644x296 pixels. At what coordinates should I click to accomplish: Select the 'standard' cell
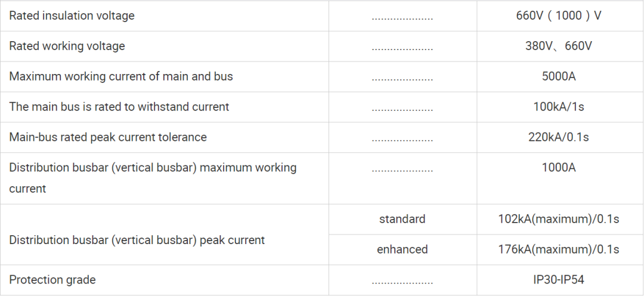pyautogui.click(x=402, y=219)
